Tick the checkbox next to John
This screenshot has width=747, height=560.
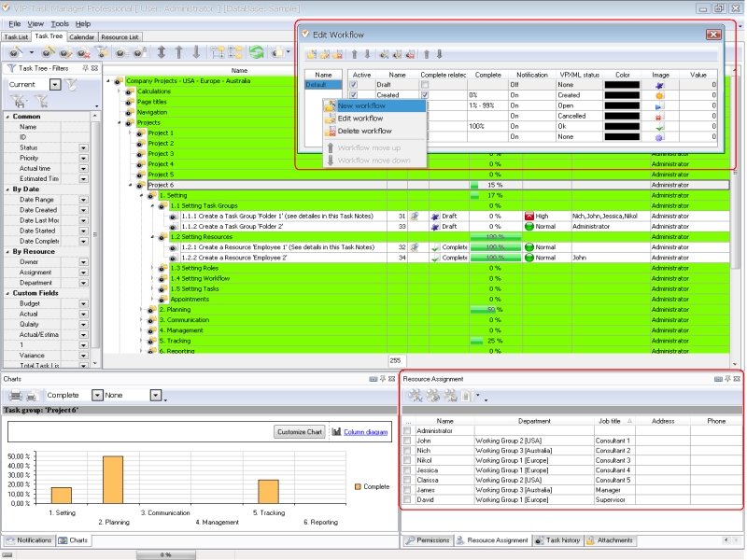coord(407,441)
